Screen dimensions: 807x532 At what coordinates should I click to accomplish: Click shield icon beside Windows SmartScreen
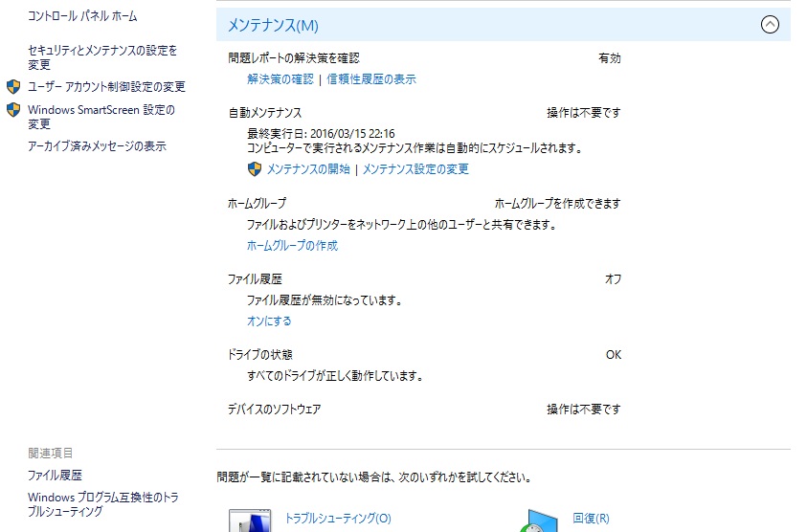[x=13, y=110]
